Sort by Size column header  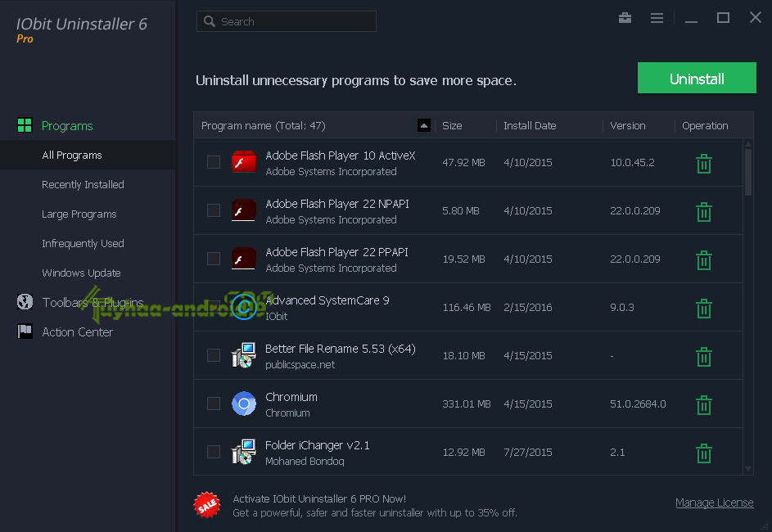pyautogui.click(x=452, y=125)
